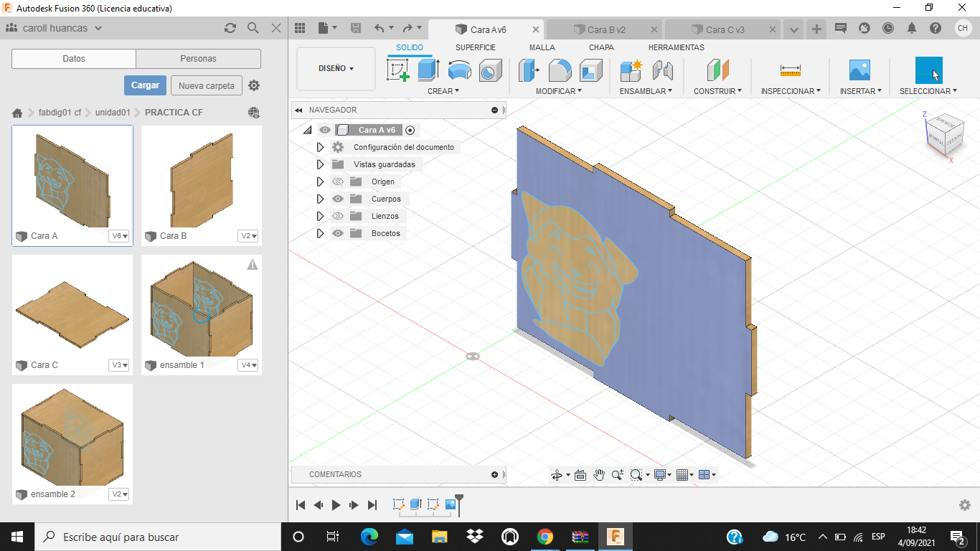
Task: Open the data panel grid icon
Action: [300, 28]
